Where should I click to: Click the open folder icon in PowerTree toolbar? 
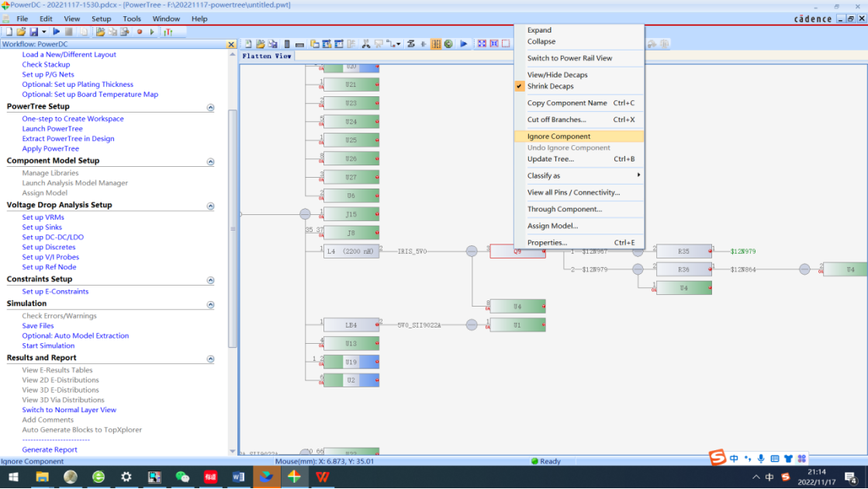tap(260, 43)
